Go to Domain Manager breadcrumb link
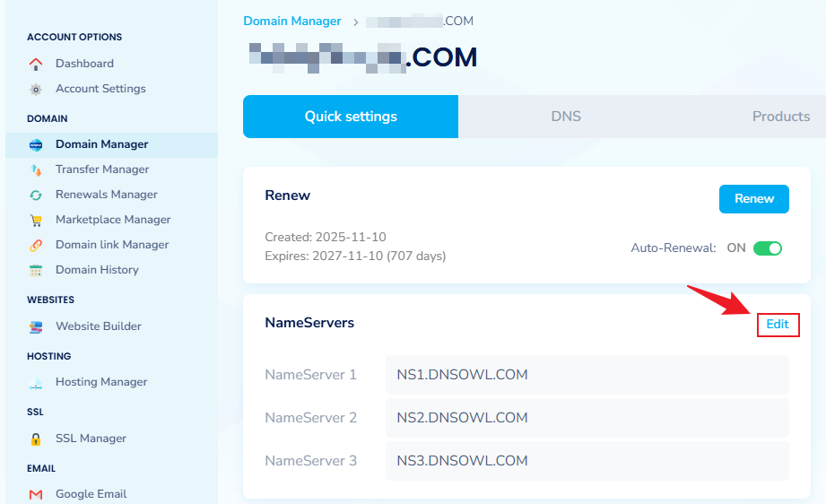Screen dimensions: 826x504 tap(292, 21)
